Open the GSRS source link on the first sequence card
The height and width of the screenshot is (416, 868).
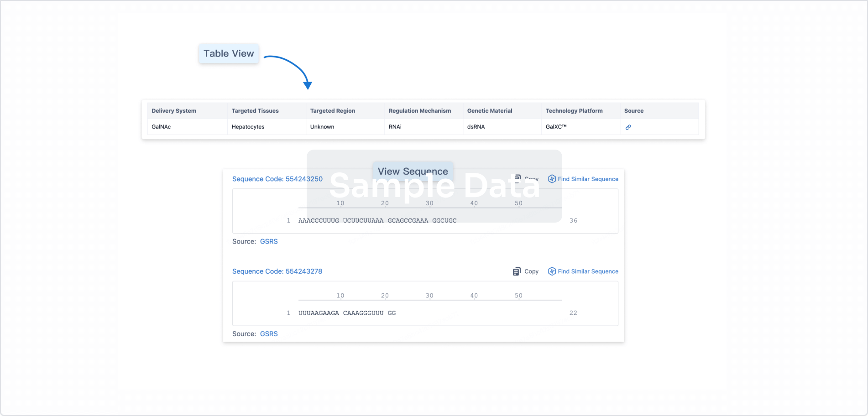(269, 241)
